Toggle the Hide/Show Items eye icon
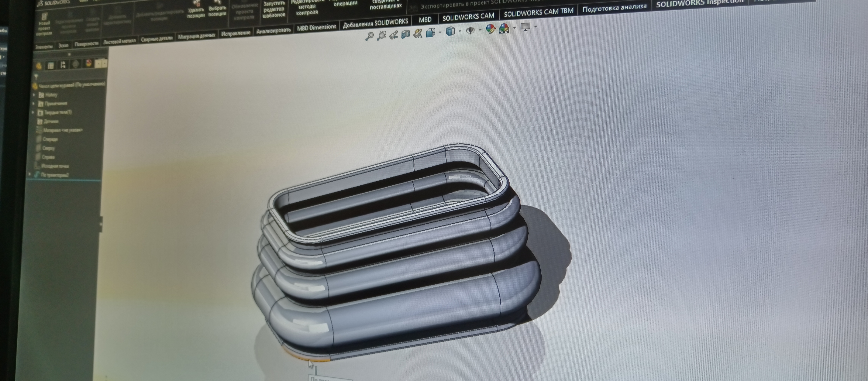868x381 pixels. (470, 31)
